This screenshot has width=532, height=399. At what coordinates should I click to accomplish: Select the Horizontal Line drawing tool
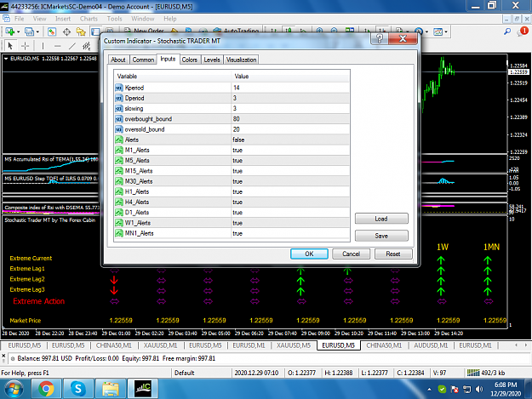[57, 45]
